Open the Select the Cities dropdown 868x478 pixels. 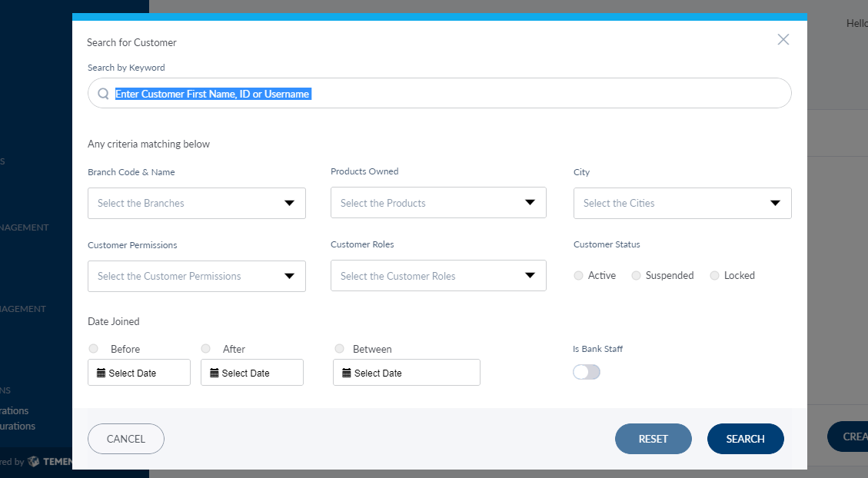(682, 203)
